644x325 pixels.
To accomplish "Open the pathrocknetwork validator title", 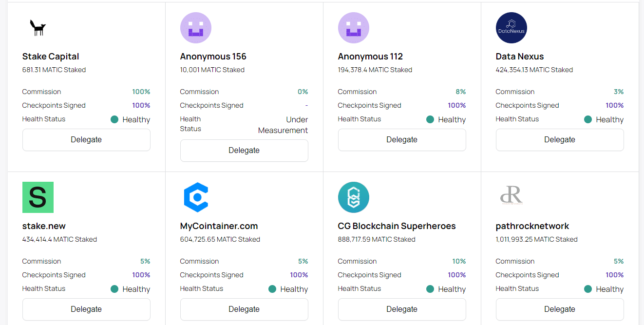I will pyautogui.click(x=532, y=226).
